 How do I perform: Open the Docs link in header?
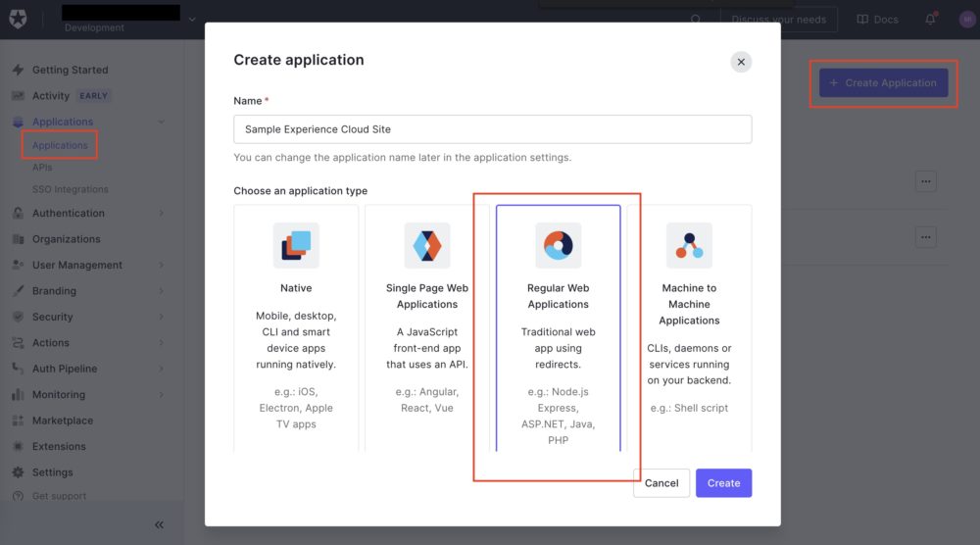(877, 20)
